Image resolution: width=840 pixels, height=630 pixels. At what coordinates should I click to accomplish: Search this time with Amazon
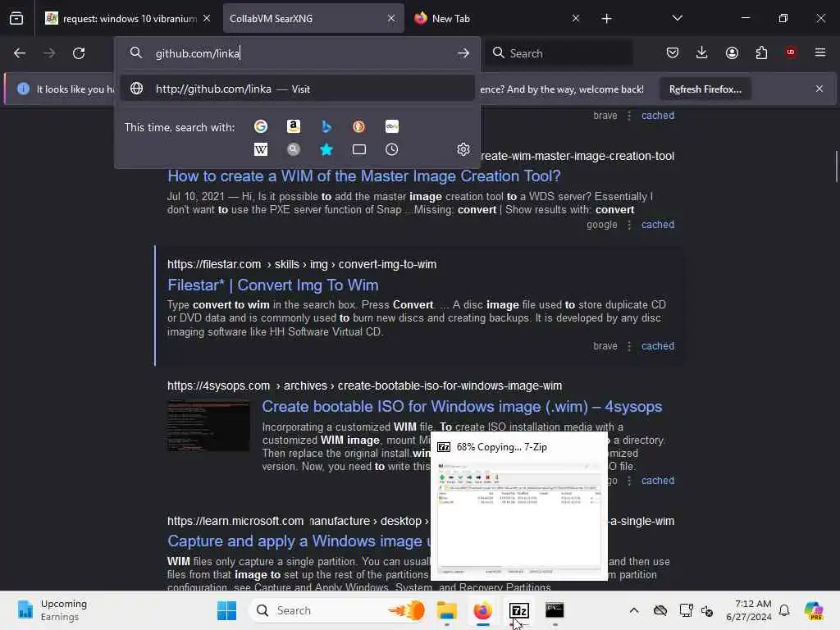tap(293, 126)
